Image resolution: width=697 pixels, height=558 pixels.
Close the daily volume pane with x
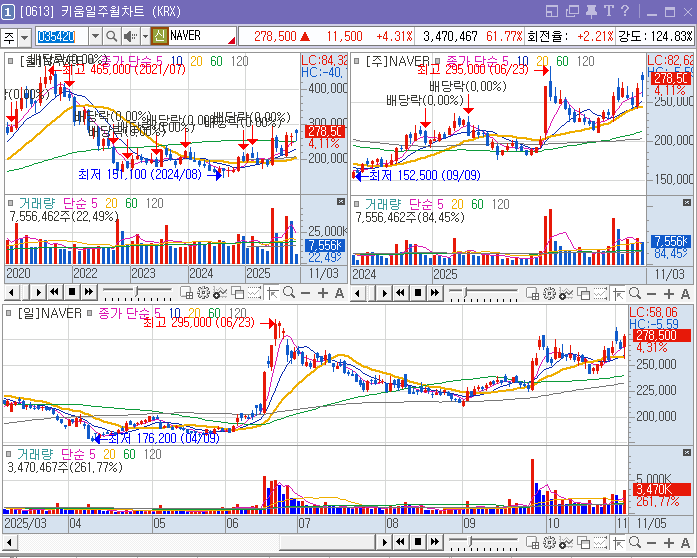687,453
